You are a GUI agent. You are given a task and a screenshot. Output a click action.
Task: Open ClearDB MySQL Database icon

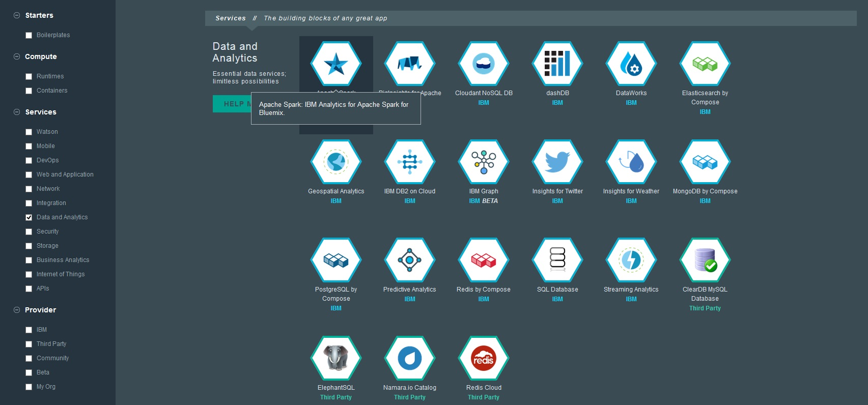coord(705,261)
